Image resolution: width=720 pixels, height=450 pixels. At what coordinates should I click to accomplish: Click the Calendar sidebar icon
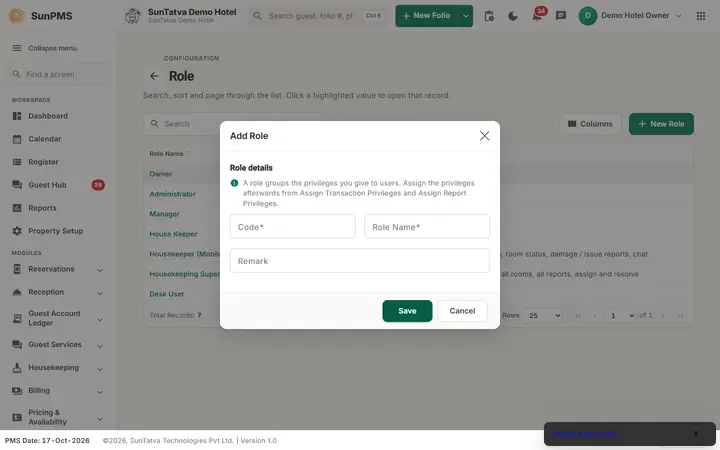pos(17,139)
